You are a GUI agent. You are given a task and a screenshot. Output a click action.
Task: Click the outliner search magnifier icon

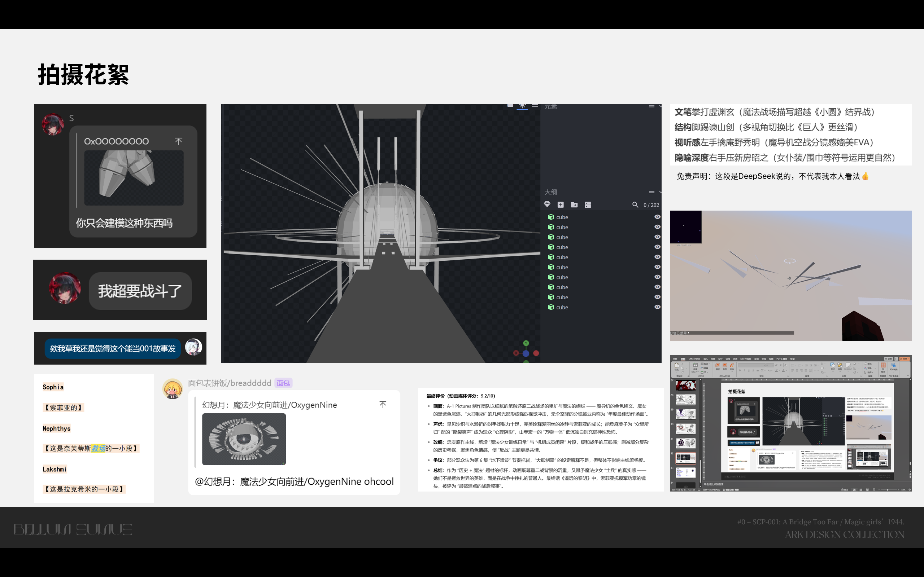[635, 205]
